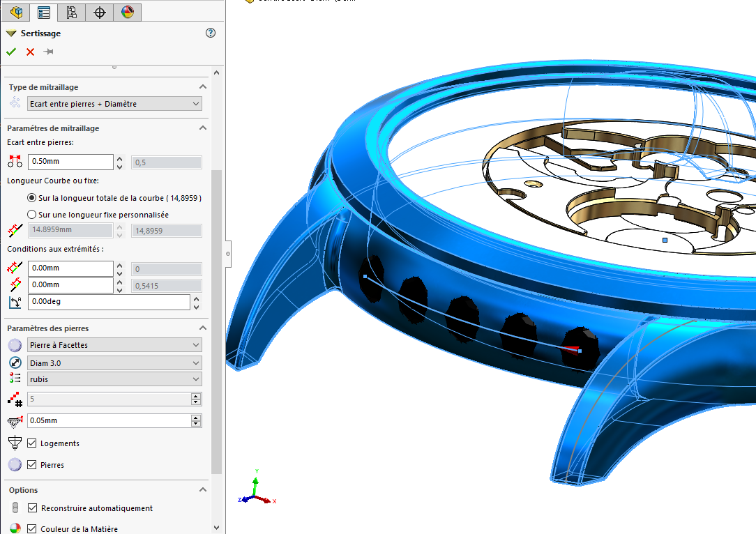Viewport: 756px width, 534px height.
Task: Cancel Sertissage with the red X
Action: pos(30,52)
